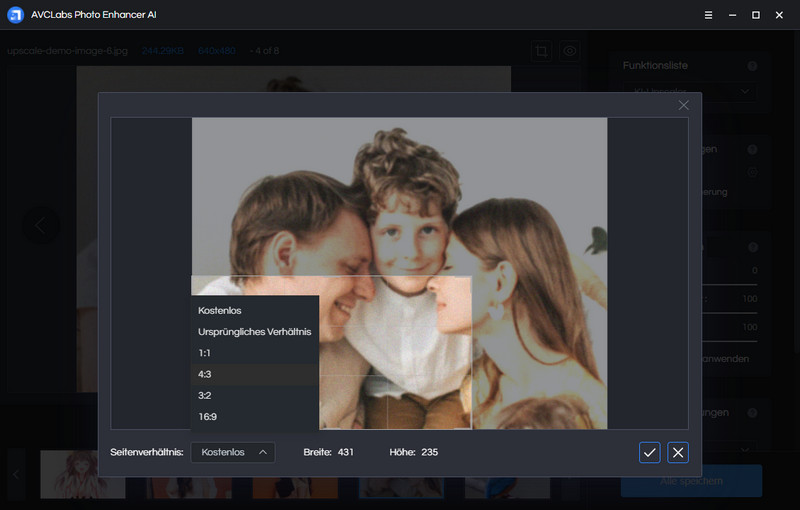800x510 pixels.
Task: Maximize the AVCLabs window
Action: (x=756, y=15)
